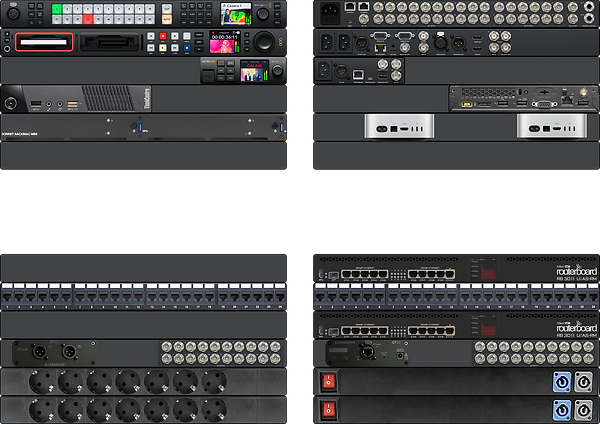Screen dimensions: 600x424
Task: Click the round XLR connector on the switcher front
Action: (x=13, y=14)
